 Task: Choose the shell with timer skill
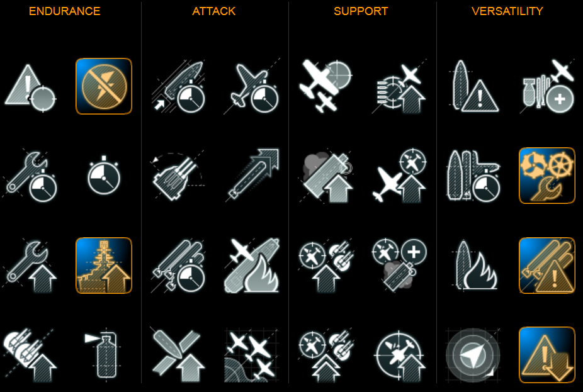click(178, 87)
